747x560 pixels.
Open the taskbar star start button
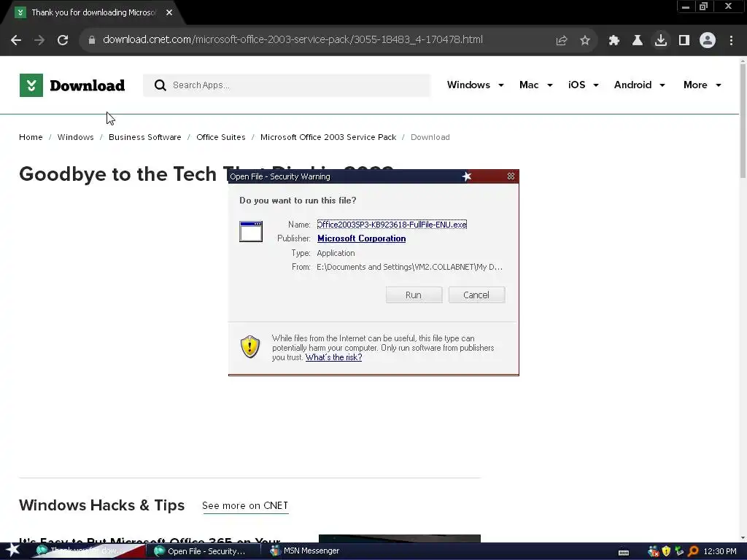click(12, 551)
